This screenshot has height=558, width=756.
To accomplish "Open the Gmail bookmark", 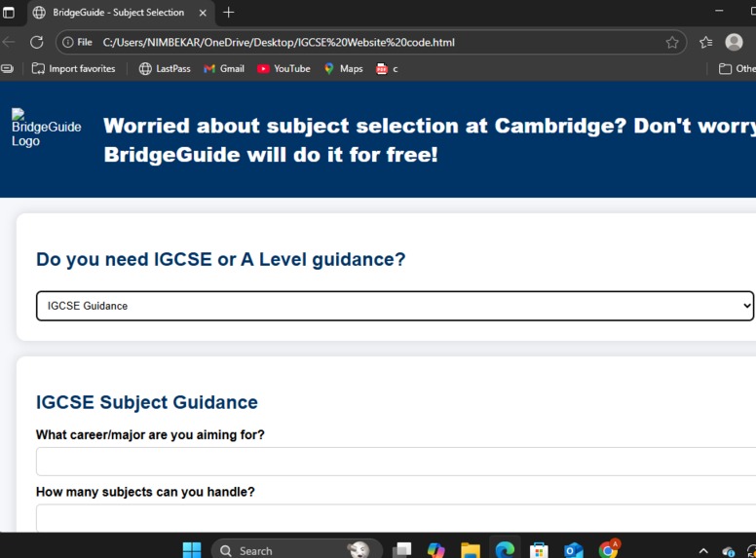I will click(224, 69).
